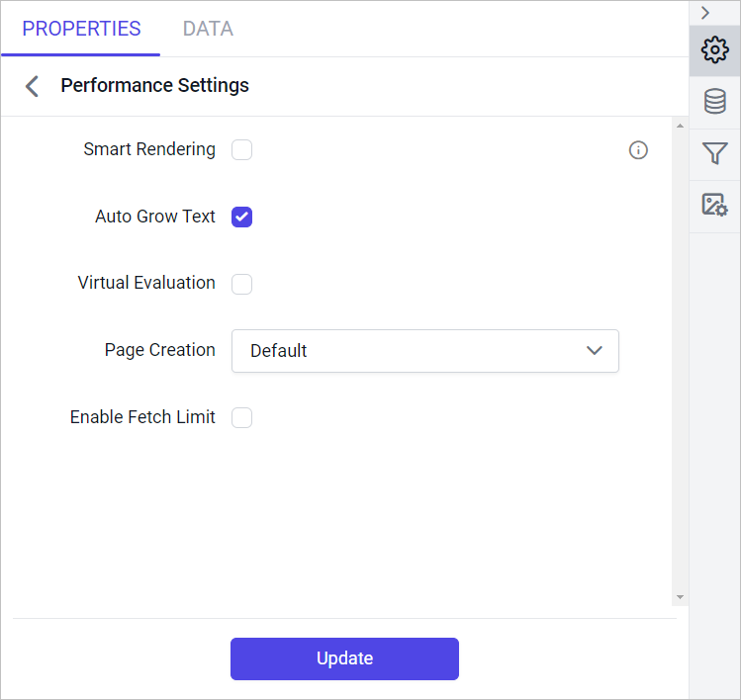Image resolution: width=741 pixels, height=700 pixels.
Task: Click the Page Creation dropdown arrow
Action: (x=594, y=350)
